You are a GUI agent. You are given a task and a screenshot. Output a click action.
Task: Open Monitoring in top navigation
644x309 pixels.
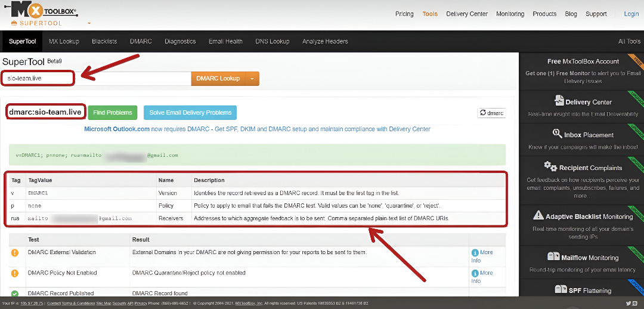tap(510, 14)
